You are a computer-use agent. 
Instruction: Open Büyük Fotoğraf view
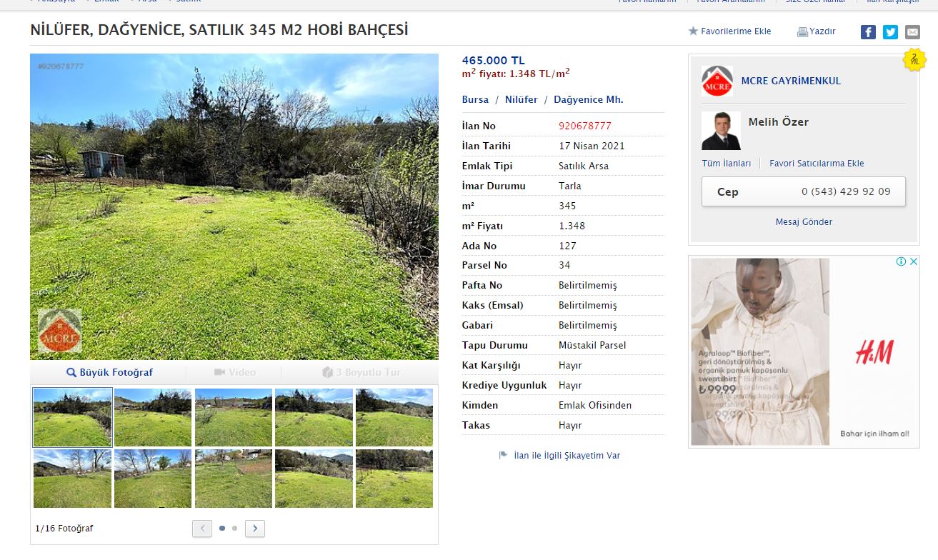(x=109, y=372)
